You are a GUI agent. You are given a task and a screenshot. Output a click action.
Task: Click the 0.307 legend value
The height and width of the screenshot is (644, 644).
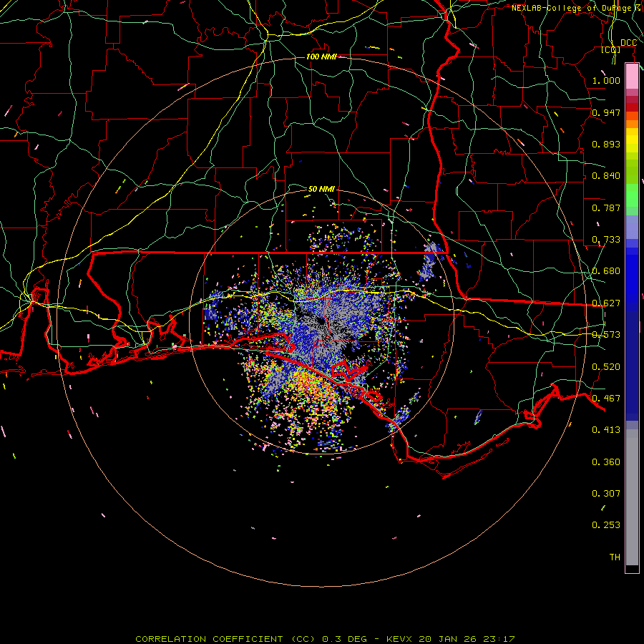point(606,494)
